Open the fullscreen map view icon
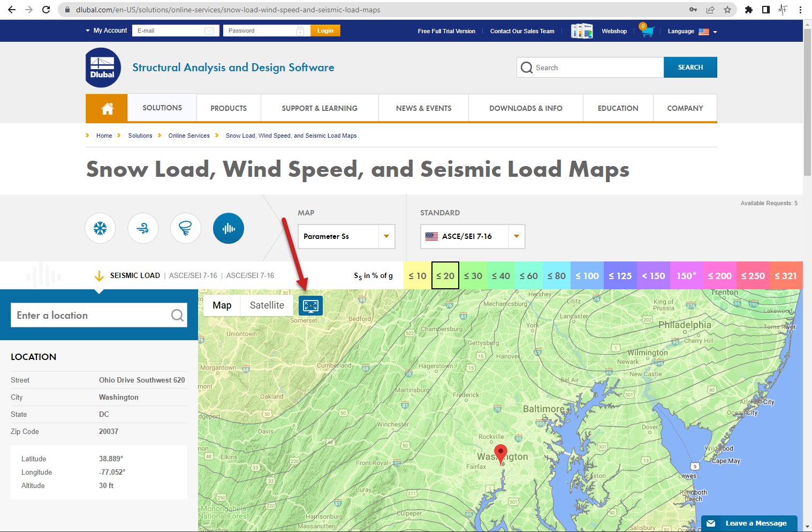 (310, 305)
